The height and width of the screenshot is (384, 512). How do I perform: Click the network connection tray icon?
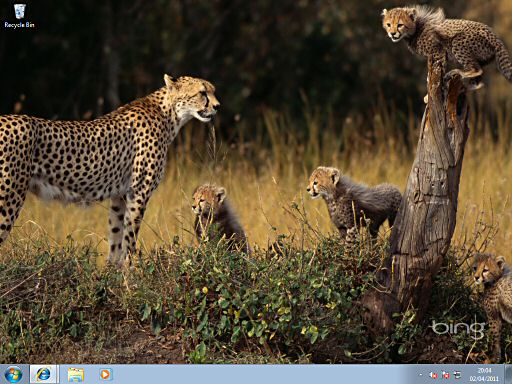[457, 375]
